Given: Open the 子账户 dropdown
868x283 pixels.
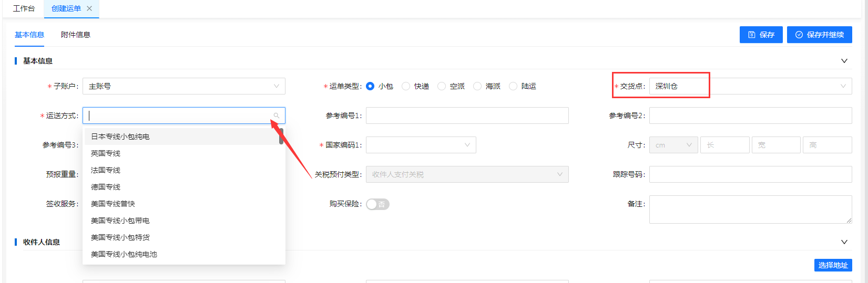Looking at the screenshot, I should point(183,86).
